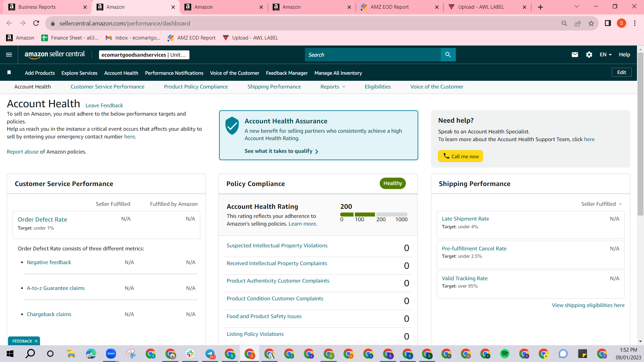Click the search magnifier button
The width and height of the screenshot is (644, 362).
[448, 55]
